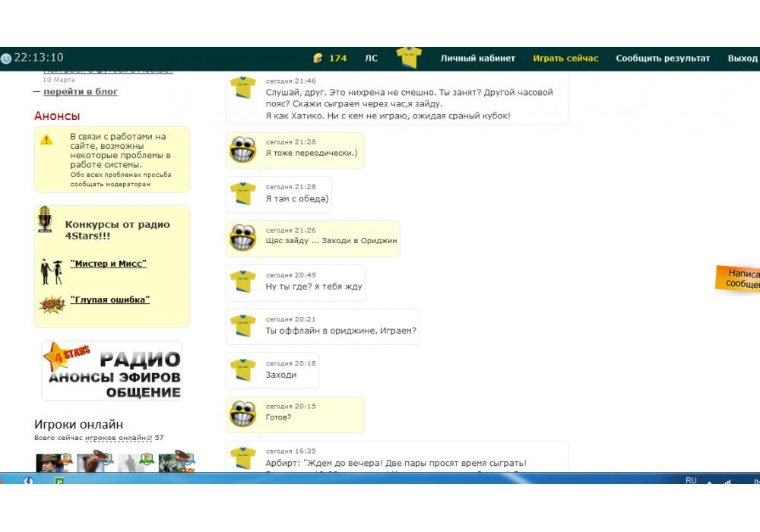Click the couple silhouette icon

[x=50, y=269]
